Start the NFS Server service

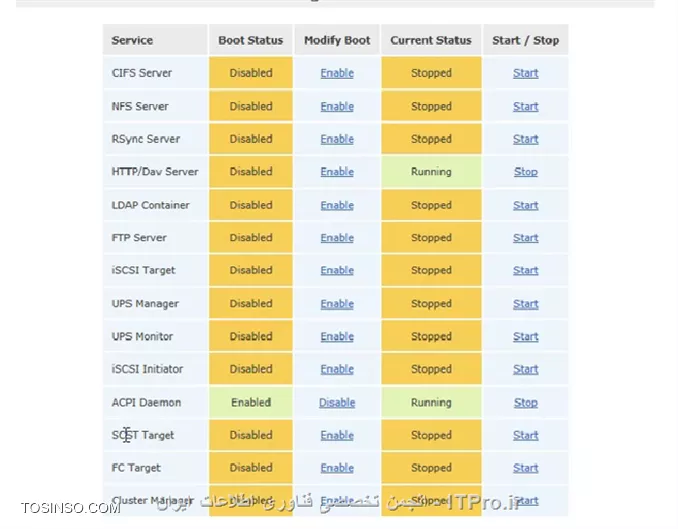pyautogui.click(x=525, y=106)
